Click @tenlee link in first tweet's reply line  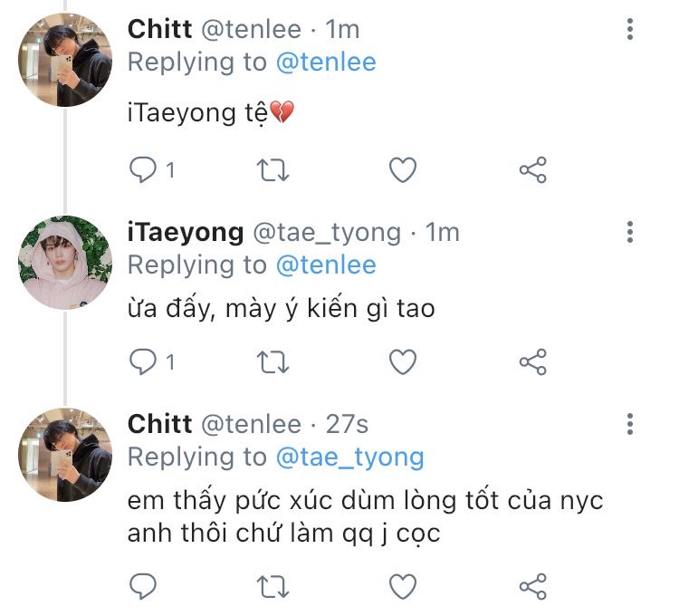(324, 62)
